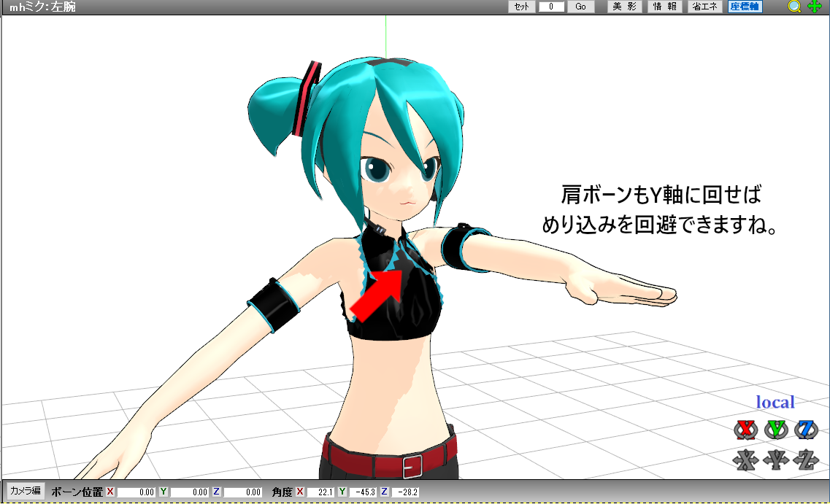The width and height of the screenshot is (830, 504).
Task: Click the ボーン位置 X value field
Action: [136, 492]
